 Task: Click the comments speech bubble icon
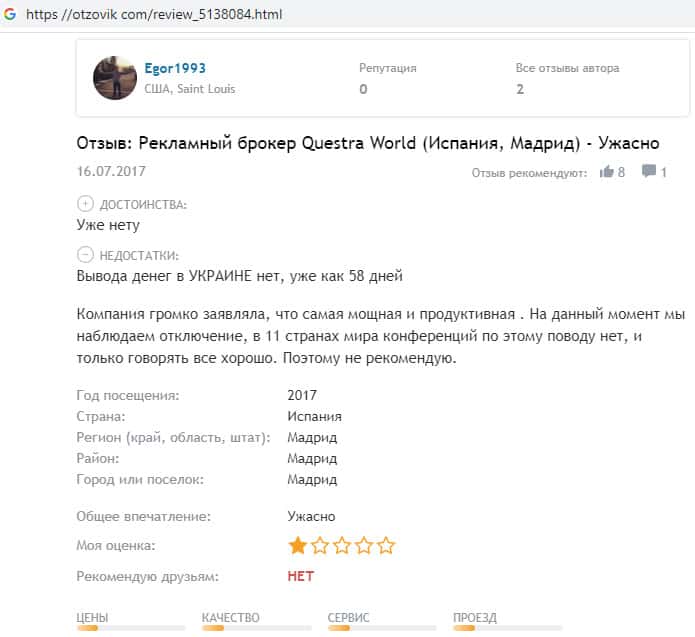[x=648, y=172]
